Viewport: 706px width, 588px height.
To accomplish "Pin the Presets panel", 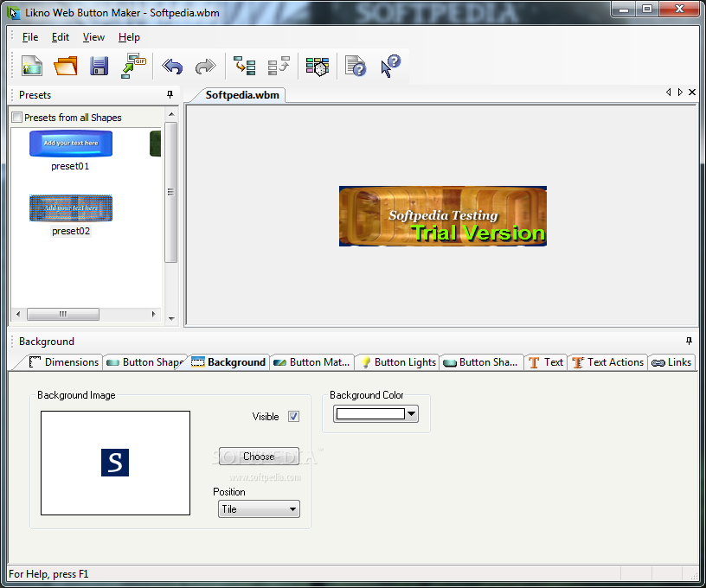I will (x=170, y=94).
